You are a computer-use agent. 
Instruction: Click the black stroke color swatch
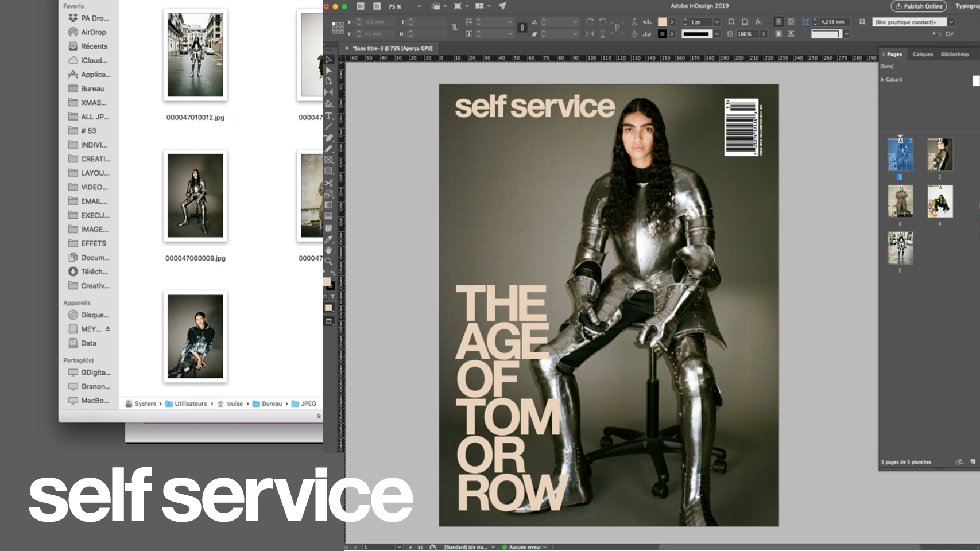(662, 34)
